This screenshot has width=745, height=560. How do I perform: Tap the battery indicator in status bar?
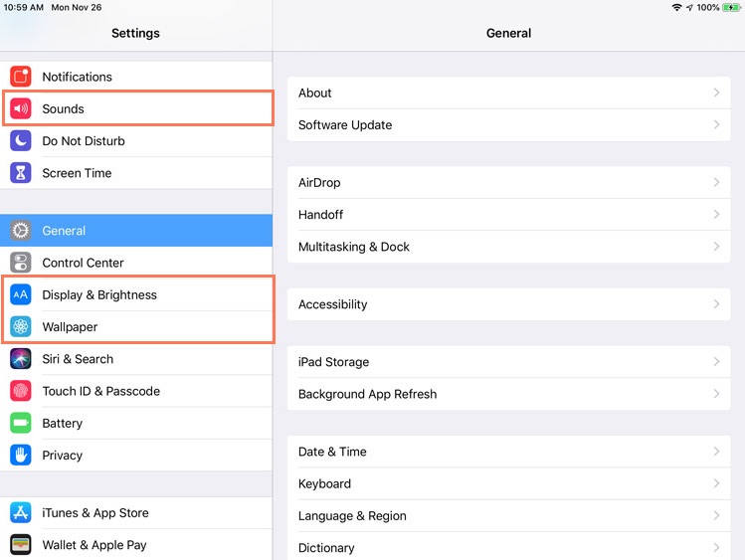coord(731,7)
